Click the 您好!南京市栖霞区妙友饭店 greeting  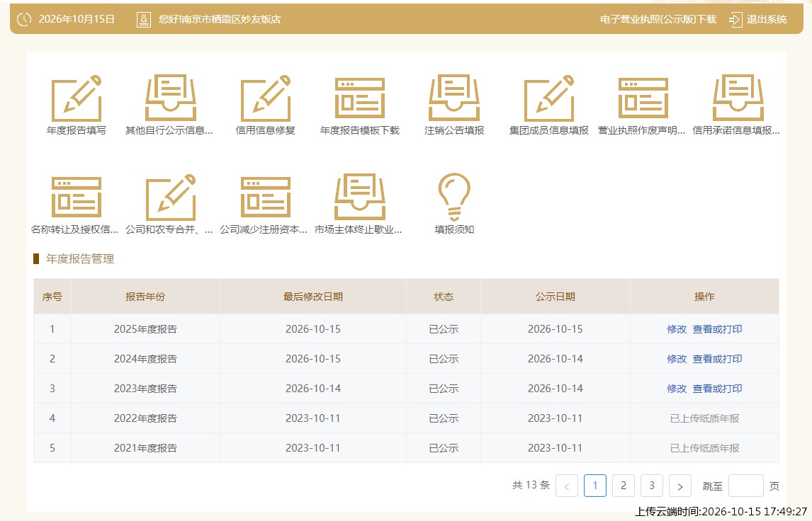point(220,20)
